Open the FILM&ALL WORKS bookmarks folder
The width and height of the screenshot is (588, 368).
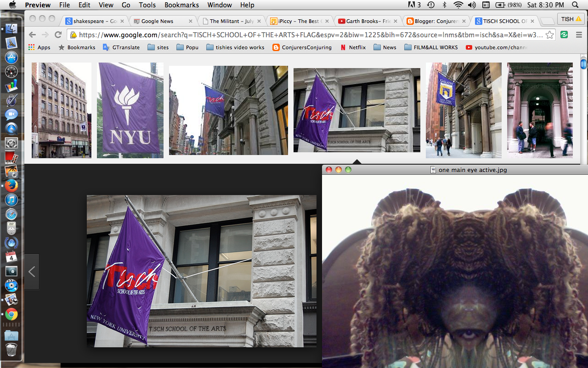(x=431, y=47)
